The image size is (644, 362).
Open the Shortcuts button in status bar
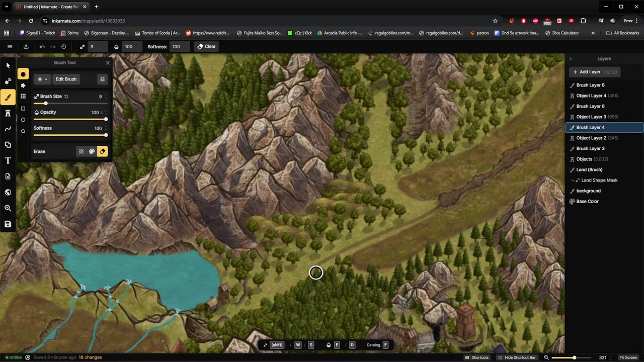[477, 357]
